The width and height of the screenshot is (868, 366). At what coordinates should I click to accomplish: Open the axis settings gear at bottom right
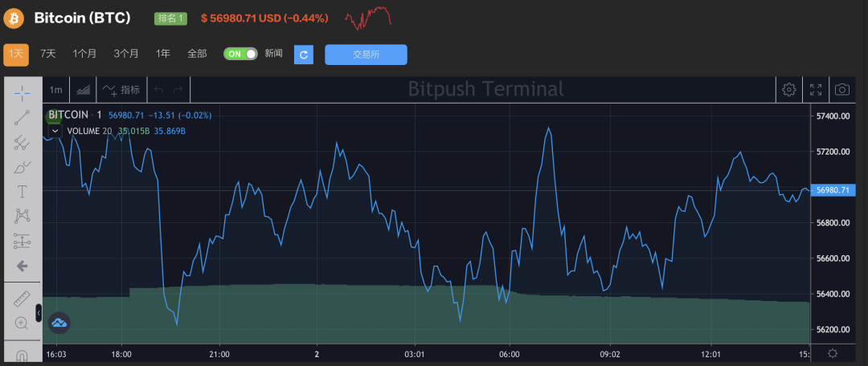833,353
